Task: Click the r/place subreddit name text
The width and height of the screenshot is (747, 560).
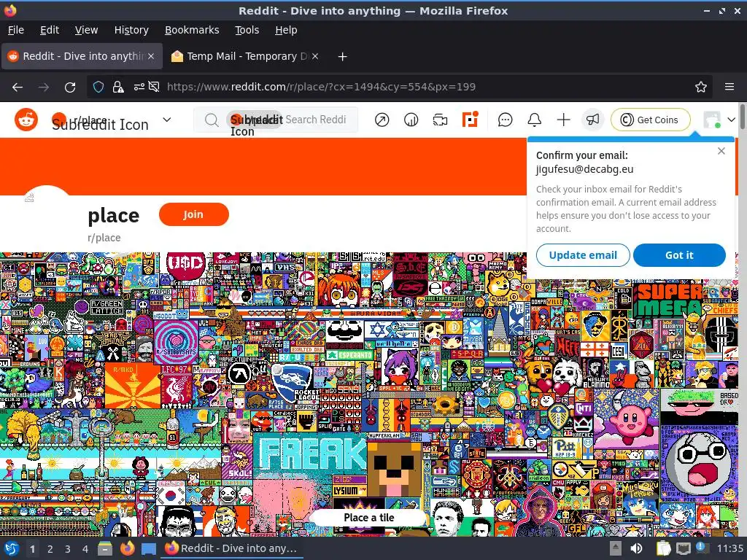Action: [104, 238]
